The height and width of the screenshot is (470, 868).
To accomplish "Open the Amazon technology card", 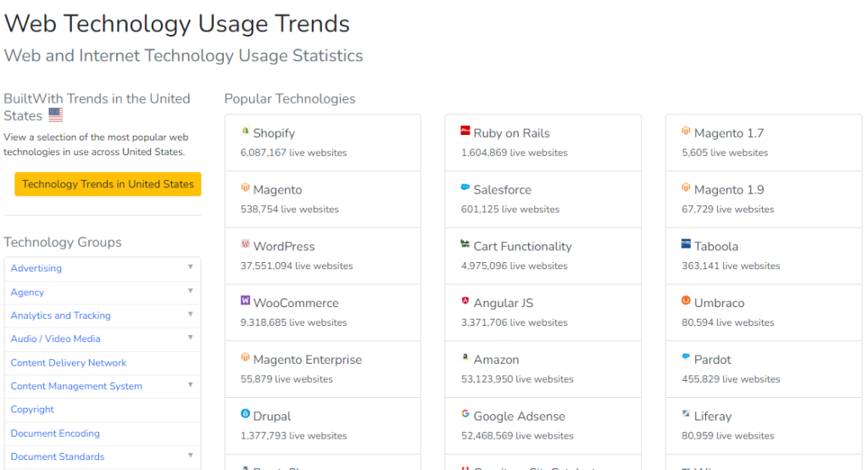I will pos(543,369).
